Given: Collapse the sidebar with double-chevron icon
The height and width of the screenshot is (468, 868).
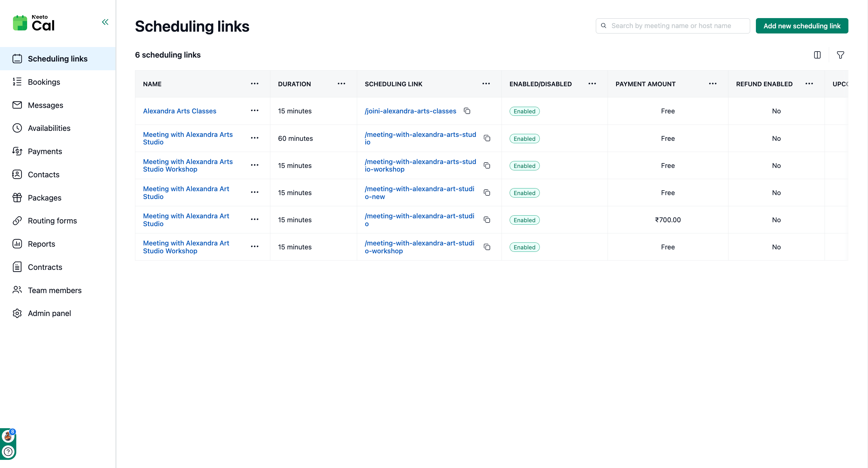Looking at the screenshot, I should [105, 22].
